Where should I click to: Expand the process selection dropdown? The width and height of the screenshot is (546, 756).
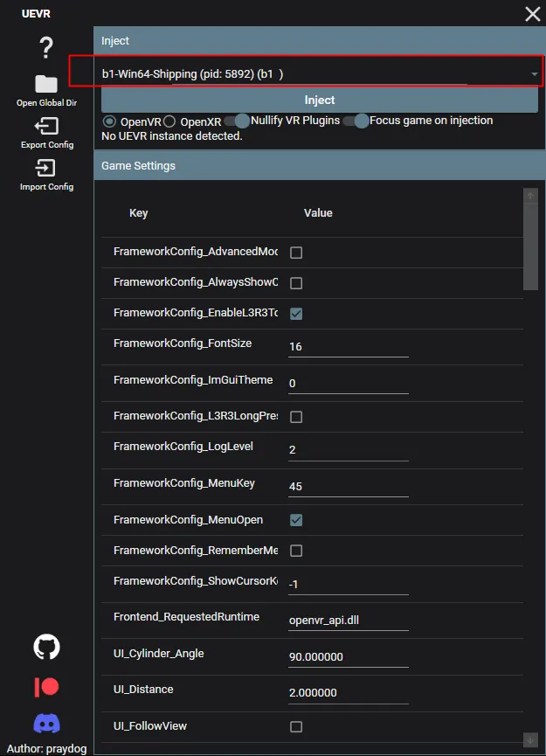[x=534, y=74]
